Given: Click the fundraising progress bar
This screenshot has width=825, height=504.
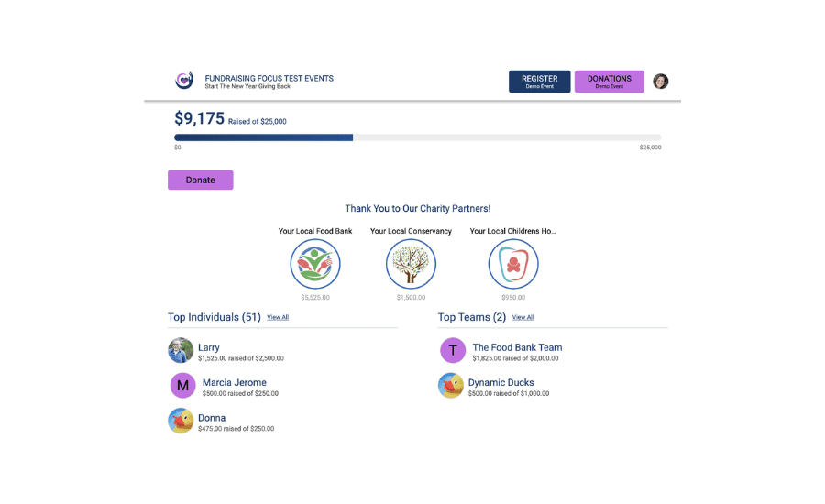Looking at the screenshot, I should pyautogui.click(x=417, y=137).
